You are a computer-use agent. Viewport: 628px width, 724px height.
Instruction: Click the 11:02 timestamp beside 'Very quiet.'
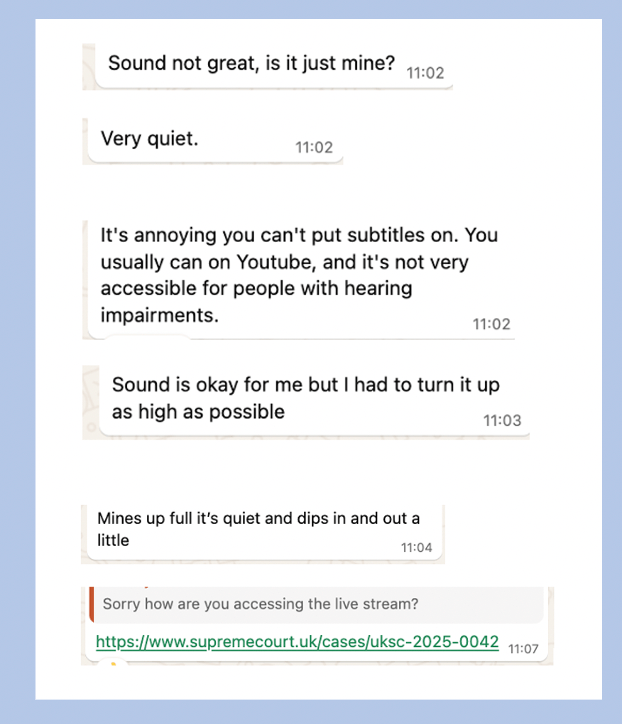(314, 147)
